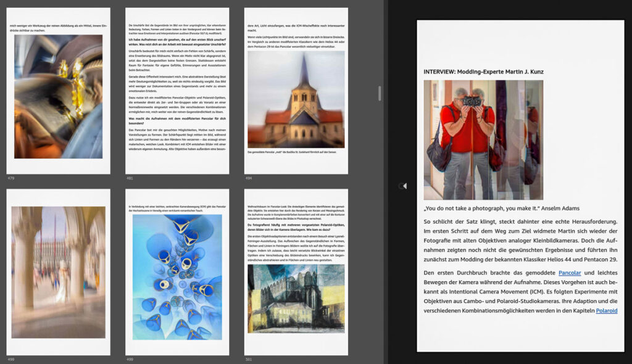Click the page number label 481

pos(130,178)
